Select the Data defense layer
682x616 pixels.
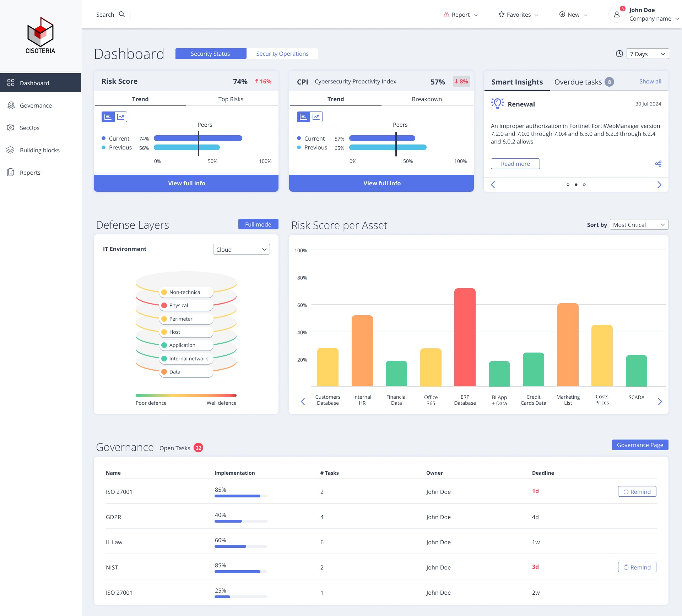click(x=186, y=372)
